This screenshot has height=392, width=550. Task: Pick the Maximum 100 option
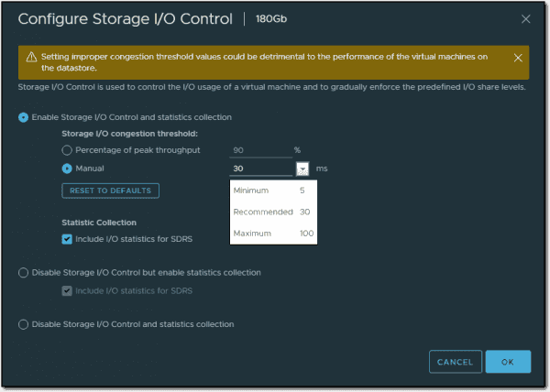click(273, 234)
